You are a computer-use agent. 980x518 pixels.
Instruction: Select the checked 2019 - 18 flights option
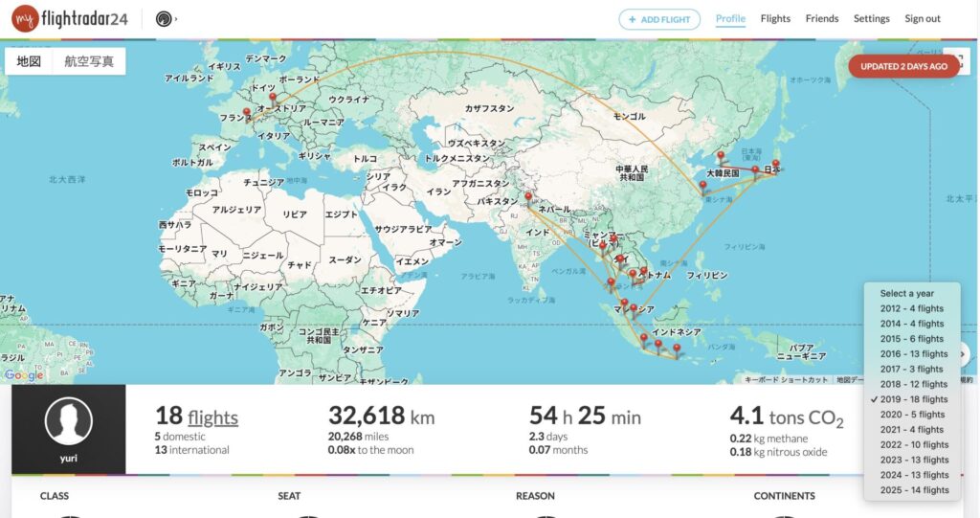tap(914, 399)
